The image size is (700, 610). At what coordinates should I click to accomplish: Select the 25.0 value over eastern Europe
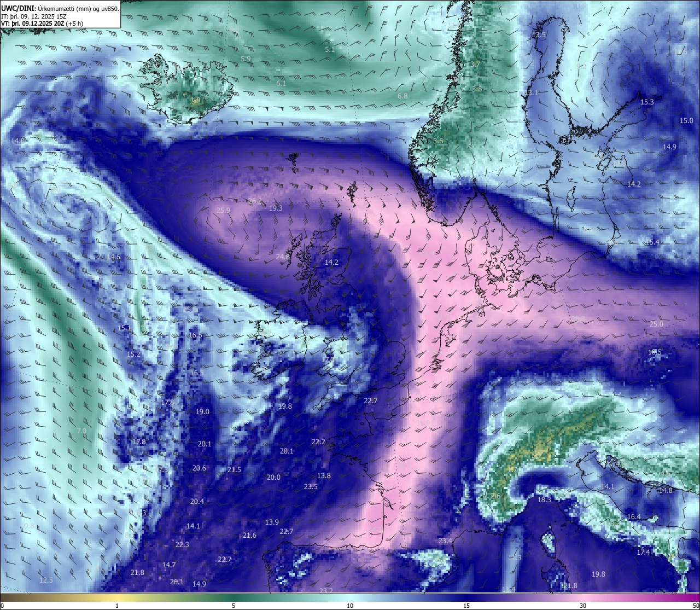pos(656,324)
